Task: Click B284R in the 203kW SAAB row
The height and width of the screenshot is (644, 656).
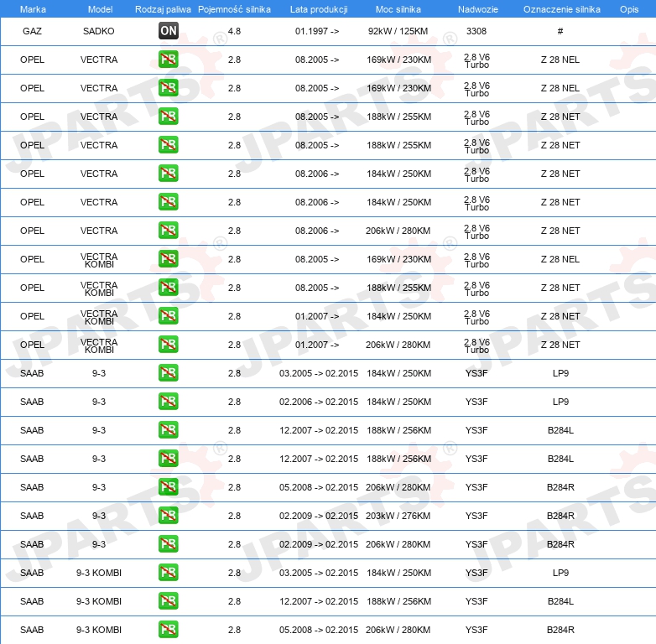Action: coord(560,516)
